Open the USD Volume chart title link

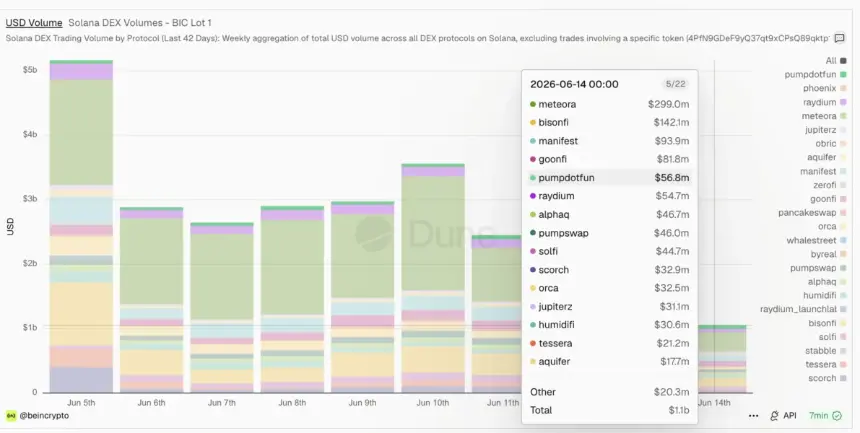click(34, 23)
